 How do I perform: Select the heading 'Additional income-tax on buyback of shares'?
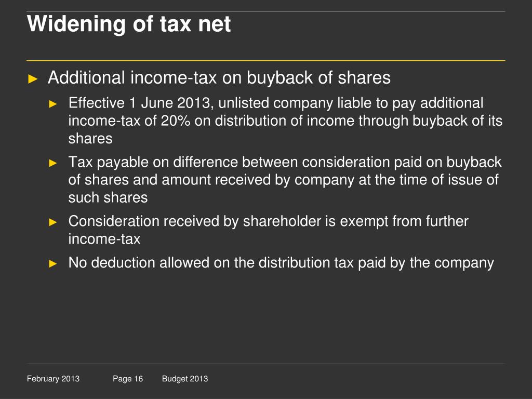coord(219,78)
